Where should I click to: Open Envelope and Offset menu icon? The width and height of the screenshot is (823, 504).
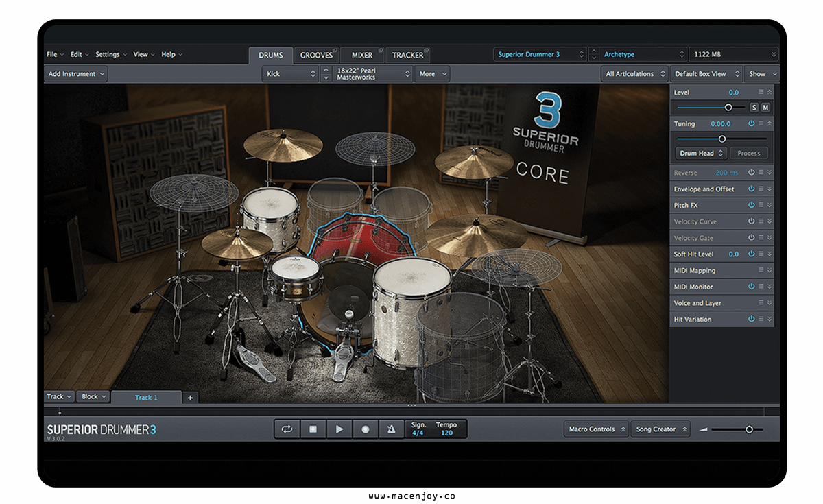761,189
